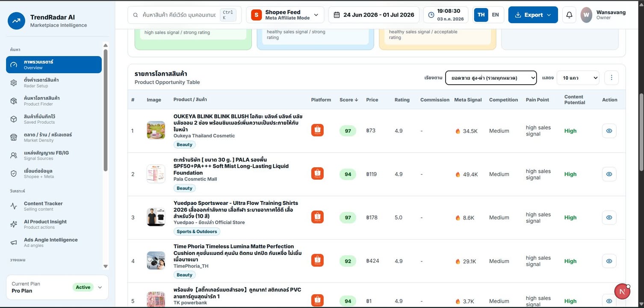Click the Export button

[533, 15]
